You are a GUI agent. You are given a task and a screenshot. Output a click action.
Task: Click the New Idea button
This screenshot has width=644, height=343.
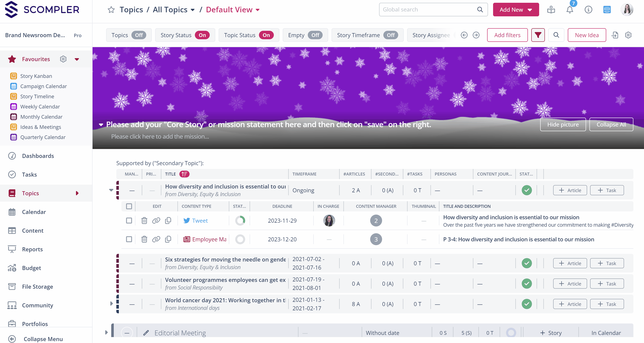pos(586,35)
